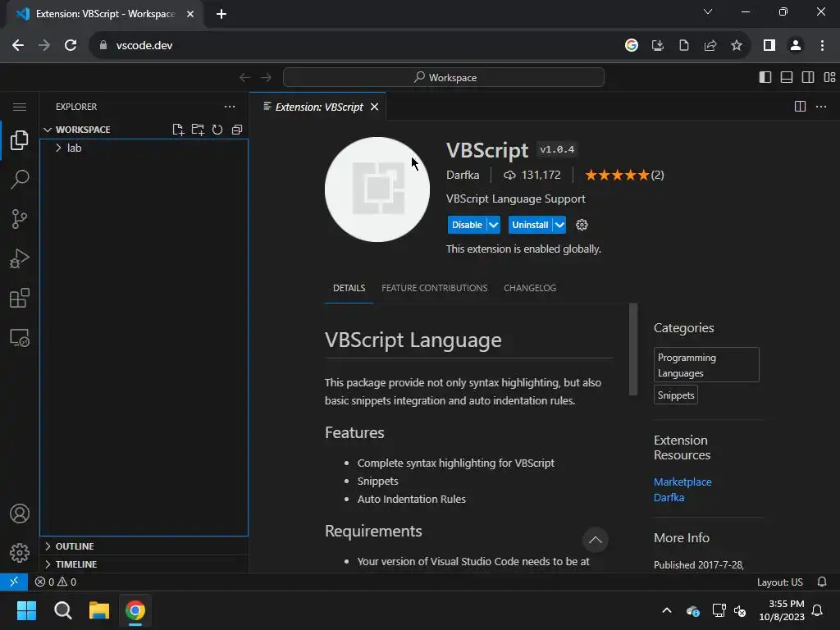The image size is (840, 630).
Task: Open the Disable button dropdown arrow
Action: tap(493, 225)
